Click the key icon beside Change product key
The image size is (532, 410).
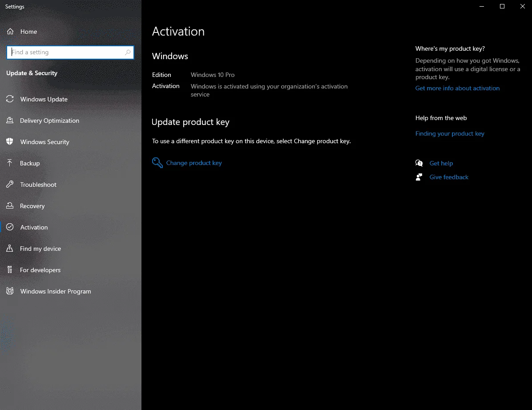point(157,163)
